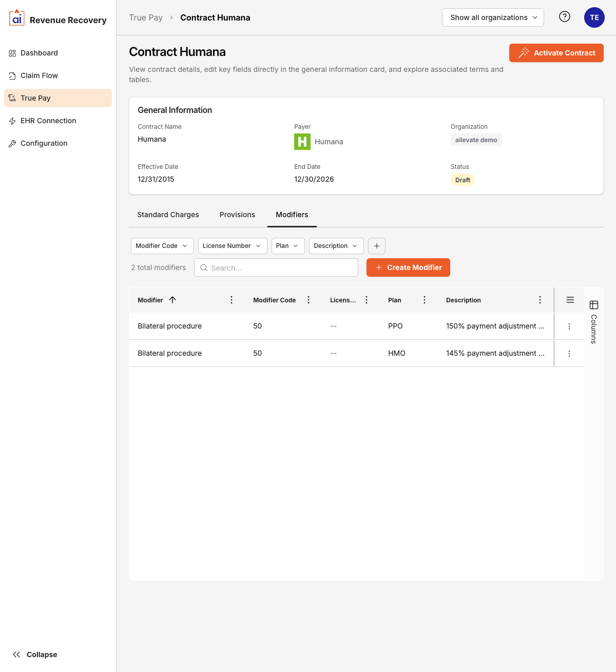Open the Dashboard from the sidebar

coord(39,53)
